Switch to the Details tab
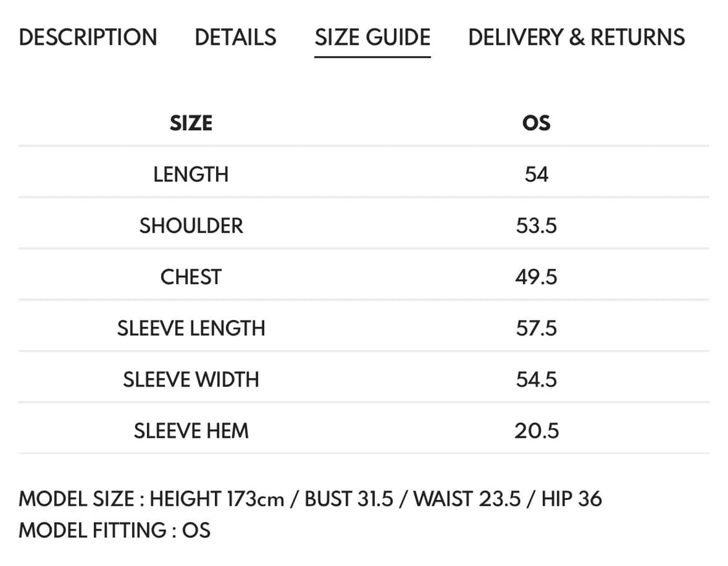This screenshot has height=566, width=728. (x=236, y=38)
